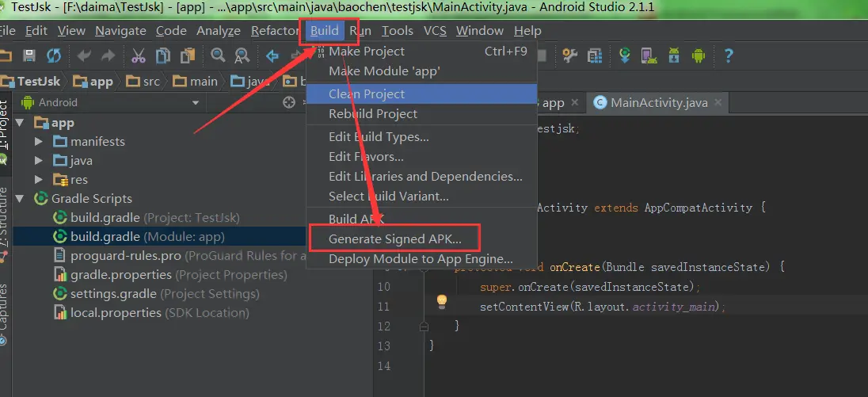
Task: Click the Build menu
Action: click(x=325, y=31)
